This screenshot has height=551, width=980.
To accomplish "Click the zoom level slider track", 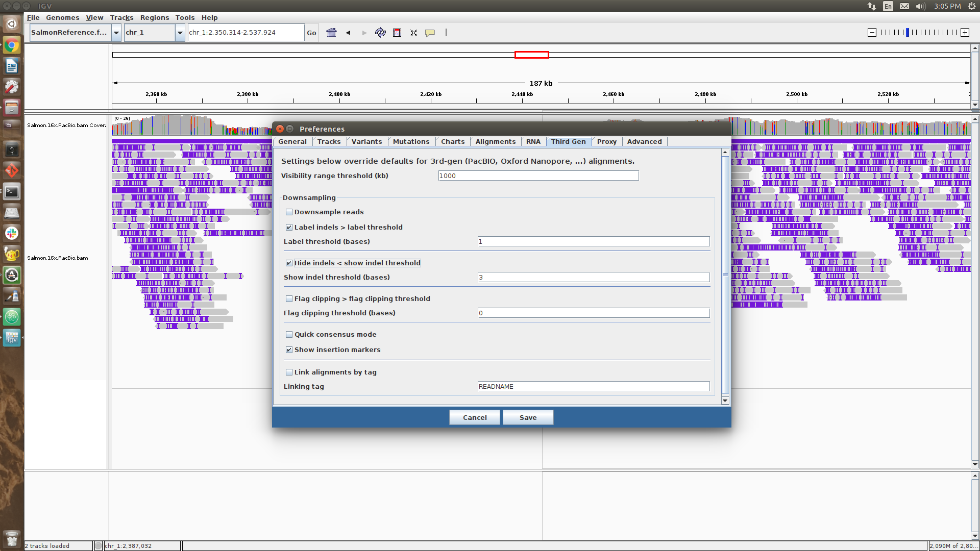I will 919,33.
